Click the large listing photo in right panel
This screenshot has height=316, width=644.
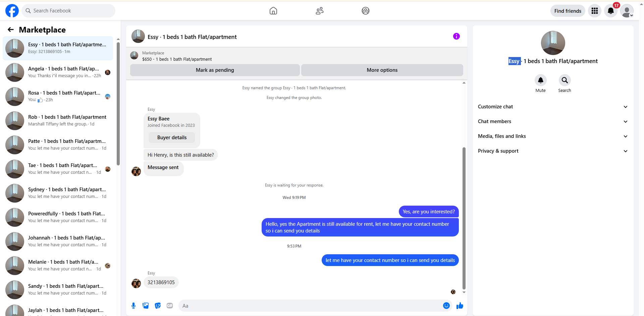tap(553, 43)
